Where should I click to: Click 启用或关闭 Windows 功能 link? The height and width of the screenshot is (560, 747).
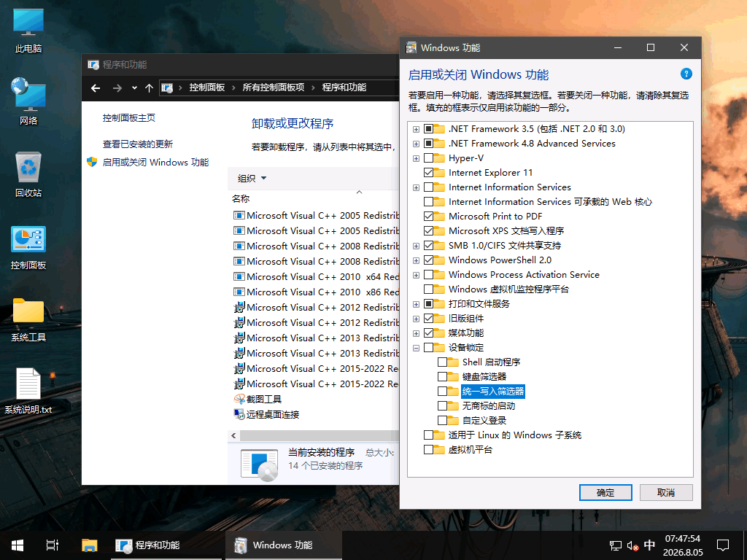click(x=156, y=163)
